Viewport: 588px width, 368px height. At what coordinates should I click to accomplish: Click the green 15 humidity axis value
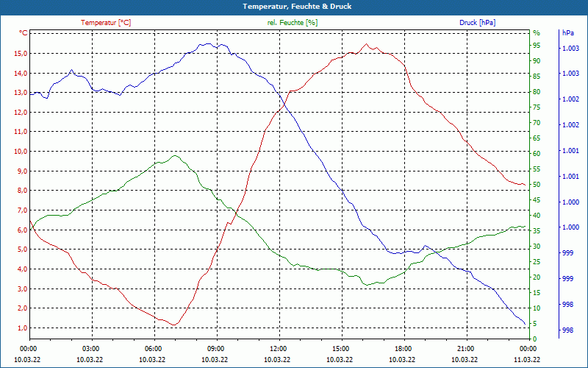(537, 292)
